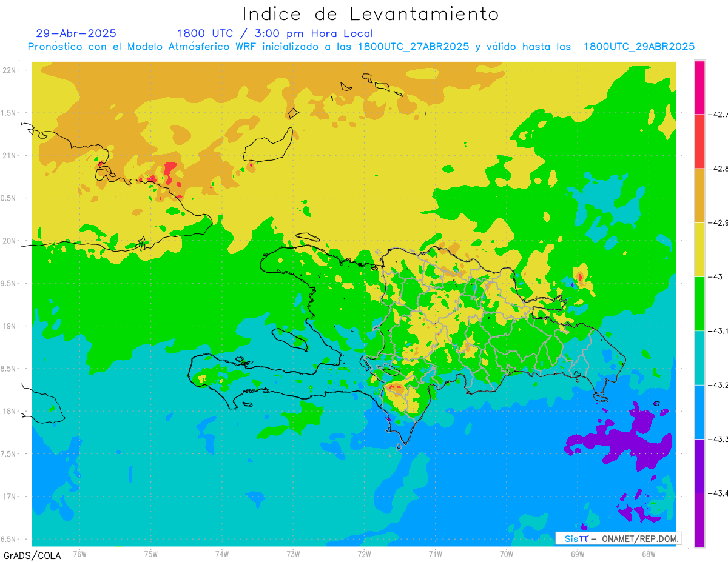The image size is (728, 562).
Task: Click the colorbar value "-42.9"
Action: point(718,222)
